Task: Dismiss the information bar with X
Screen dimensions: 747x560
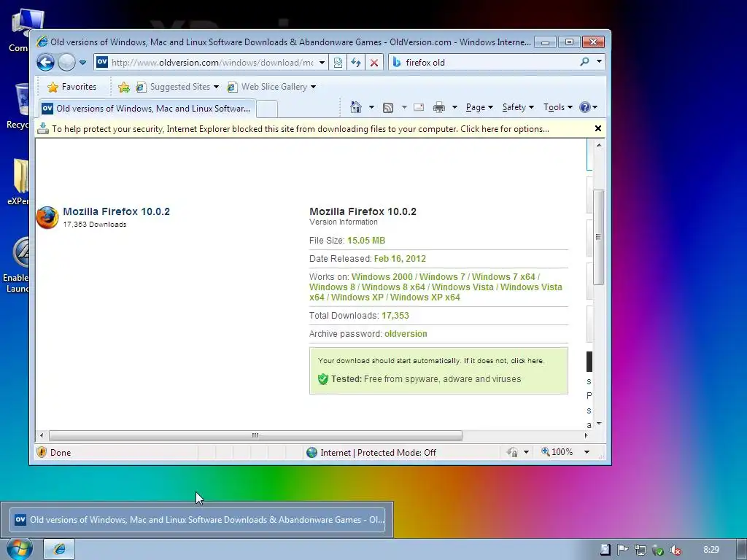Action: [x=598, y=128]
